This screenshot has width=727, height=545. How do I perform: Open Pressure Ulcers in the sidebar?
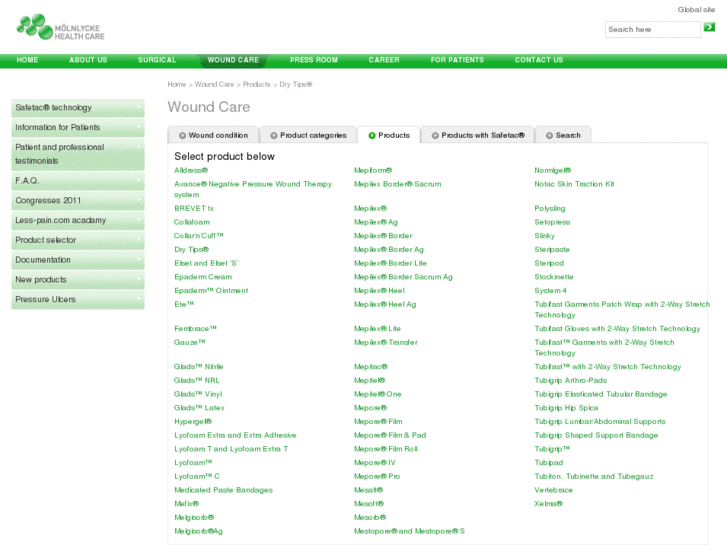78,300
